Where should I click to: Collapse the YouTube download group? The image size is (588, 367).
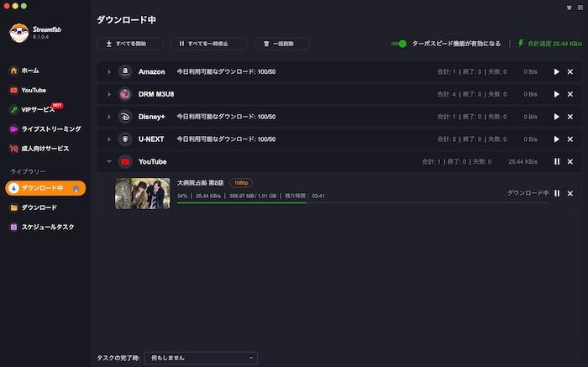[x=108, y=161]
